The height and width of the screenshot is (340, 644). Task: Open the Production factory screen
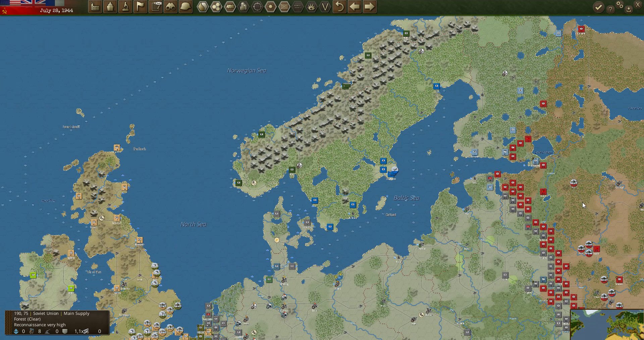tap(95, 7)
